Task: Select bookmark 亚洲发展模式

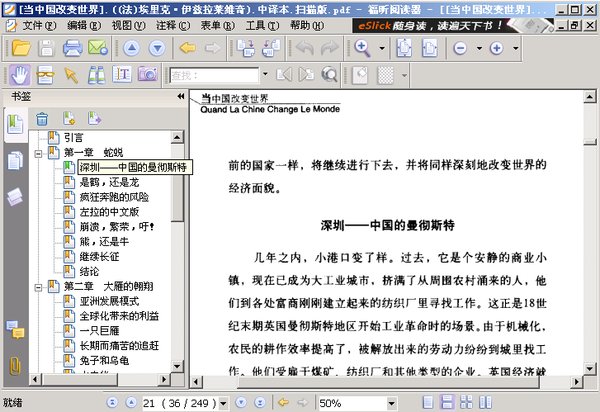Action: click(109, 301)
